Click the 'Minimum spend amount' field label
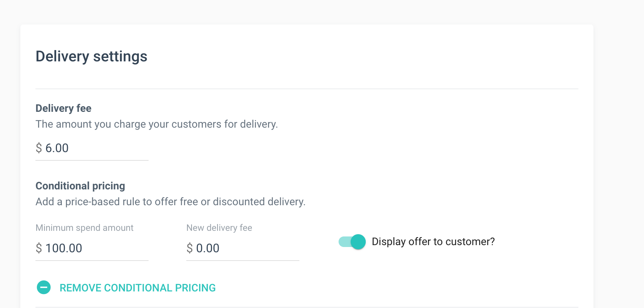Image resolution: width=644 pixels, height=308 pixels. pyautogui.click(x=84, y=228)
